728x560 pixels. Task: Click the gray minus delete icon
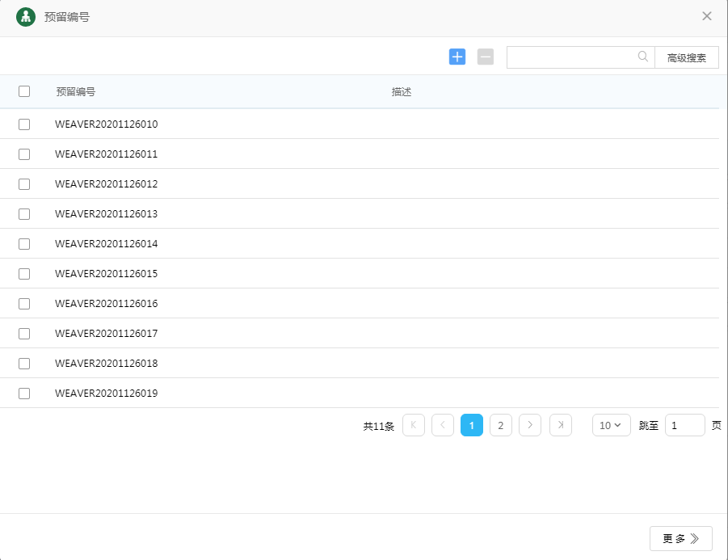tap(486, 57)
